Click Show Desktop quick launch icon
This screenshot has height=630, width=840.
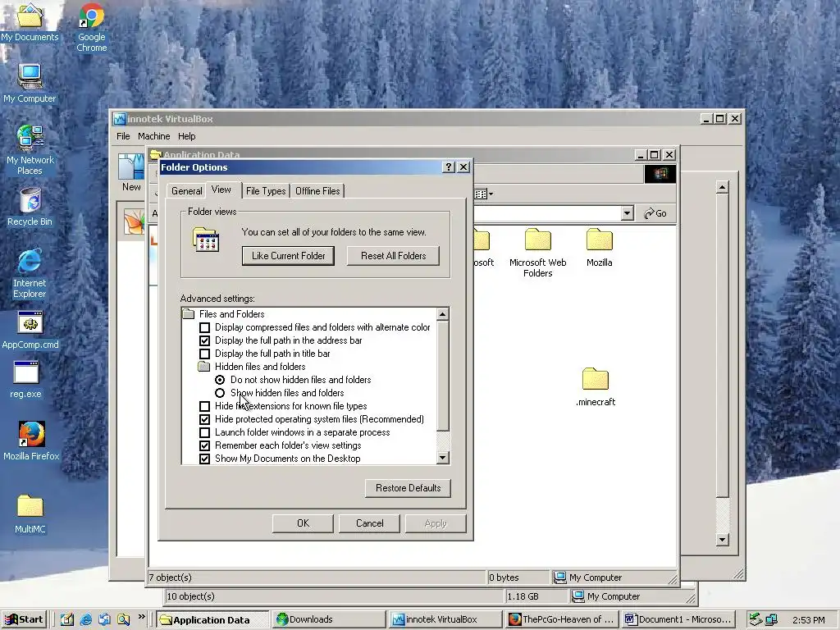(x=67, y=619)
